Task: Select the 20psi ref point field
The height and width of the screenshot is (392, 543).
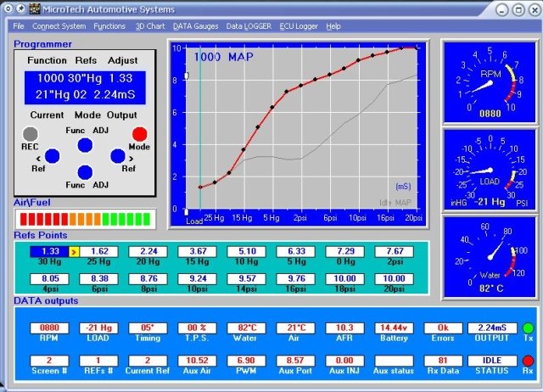Action: point(394,279)
